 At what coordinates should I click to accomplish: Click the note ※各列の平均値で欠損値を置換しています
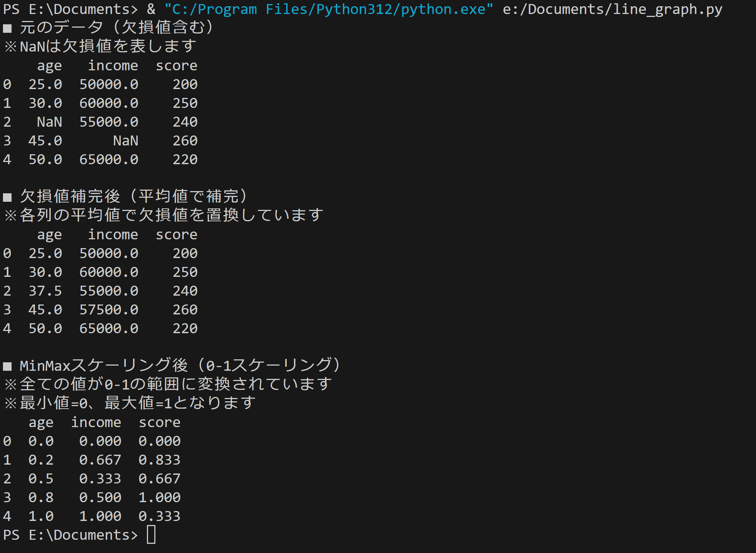click(163, 215)
